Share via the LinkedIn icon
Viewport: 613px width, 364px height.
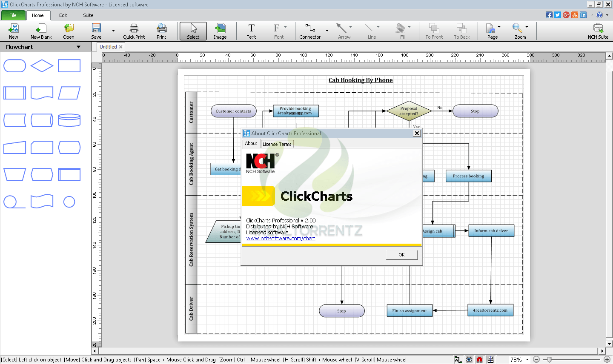coord(583,15)
